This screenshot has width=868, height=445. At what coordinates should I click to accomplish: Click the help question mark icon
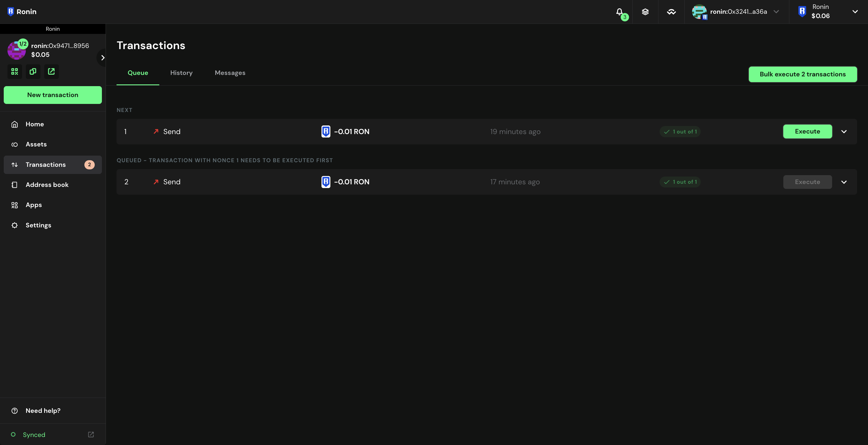[x=14, y=411]
